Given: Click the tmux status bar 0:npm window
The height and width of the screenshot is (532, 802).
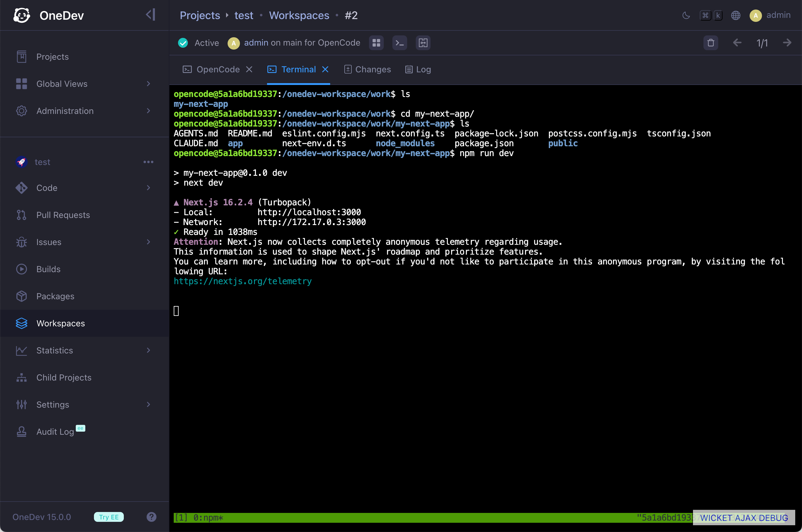Looking at the screenshot, I should click(208, 518).
